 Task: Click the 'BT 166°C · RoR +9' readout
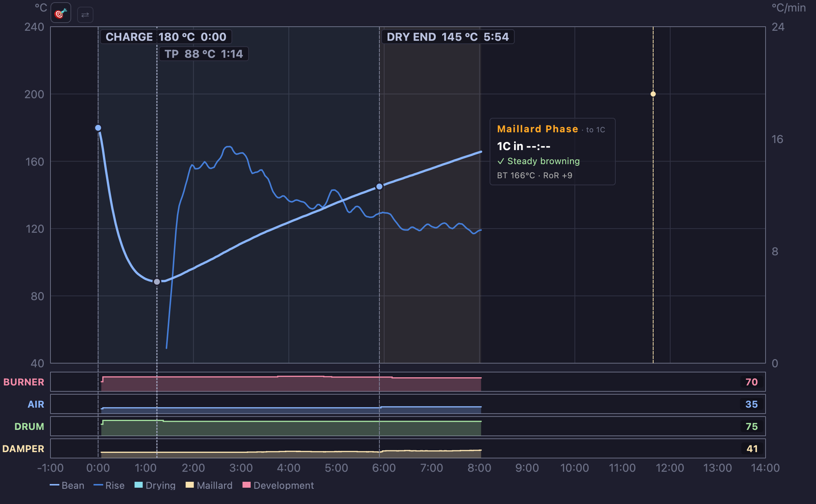coord(534,176)
